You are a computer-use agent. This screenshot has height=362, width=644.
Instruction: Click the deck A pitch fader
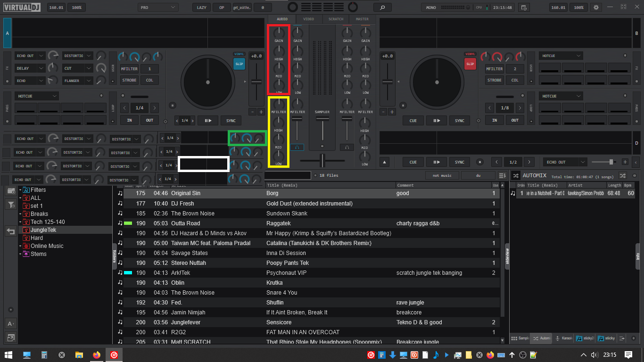(256, 82)
